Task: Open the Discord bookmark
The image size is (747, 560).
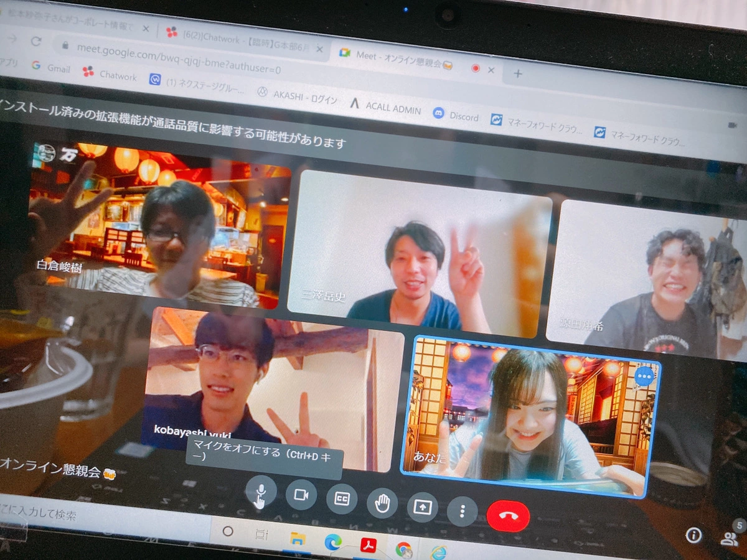Action: pyautogui.click(x=456, y=115)
